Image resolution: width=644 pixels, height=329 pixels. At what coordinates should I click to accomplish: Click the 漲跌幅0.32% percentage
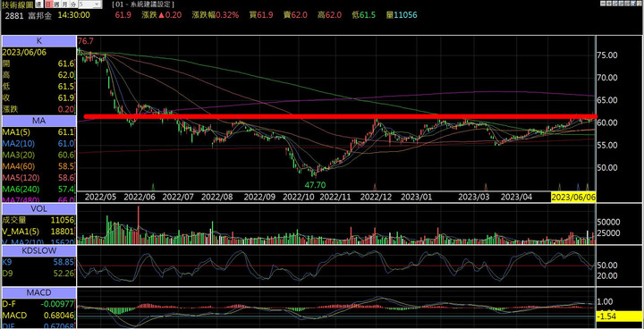(x=216, y=15)
